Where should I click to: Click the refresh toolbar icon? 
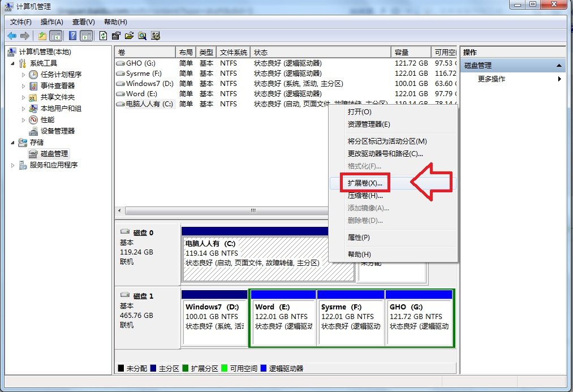[x=103, y=35]
